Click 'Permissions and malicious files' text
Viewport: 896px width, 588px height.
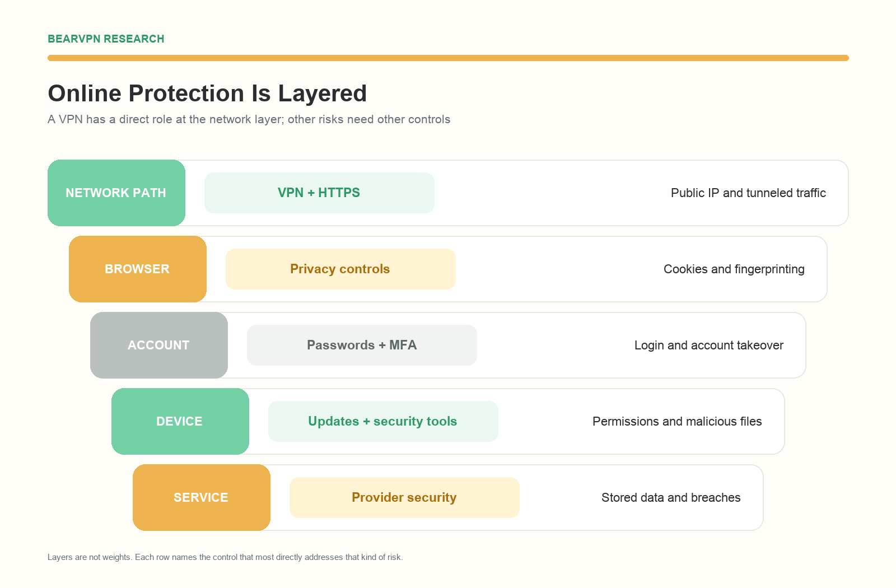pos(677,421)
